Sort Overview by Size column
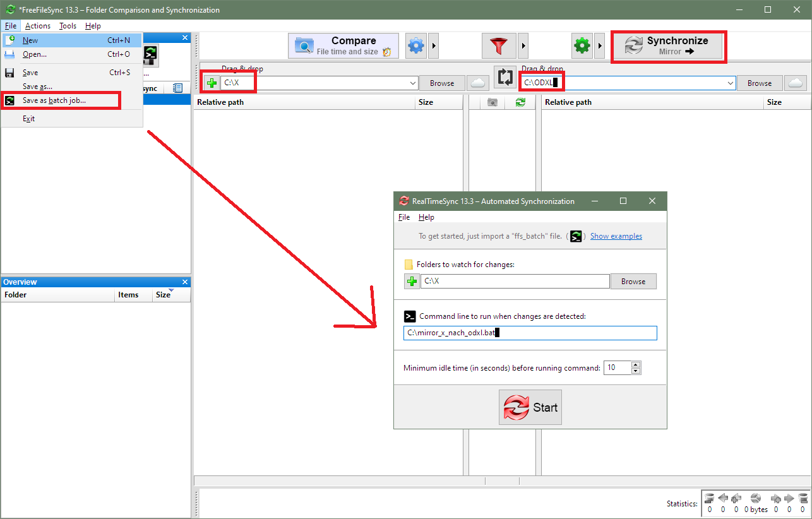 point(171,295)
